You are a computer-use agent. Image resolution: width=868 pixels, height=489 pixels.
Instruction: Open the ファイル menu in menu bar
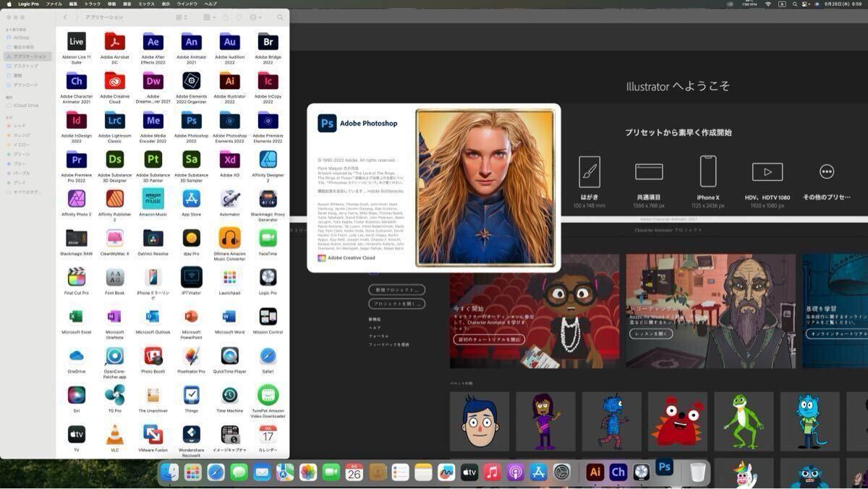[x=54, y=4]
